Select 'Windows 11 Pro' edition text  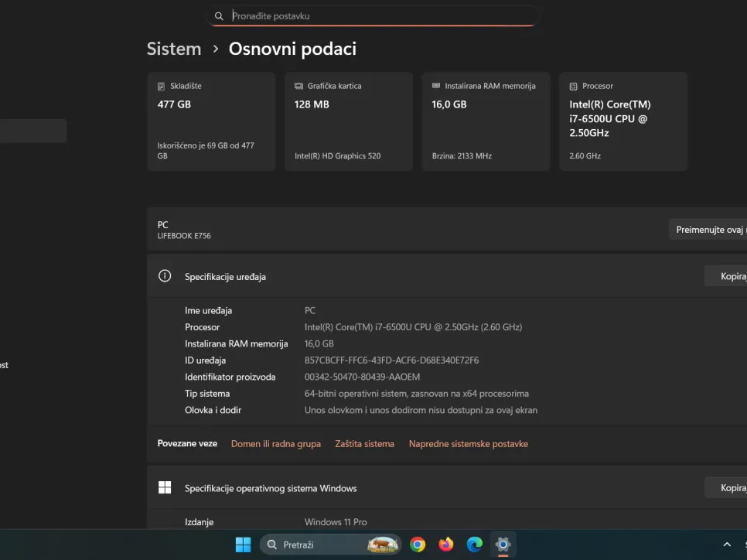[x=336, y=522]
